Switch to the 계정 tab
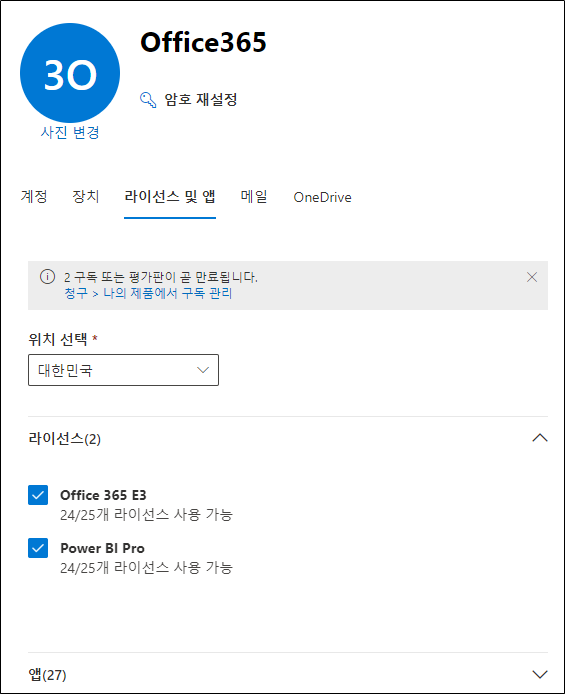 pos(34,197)
